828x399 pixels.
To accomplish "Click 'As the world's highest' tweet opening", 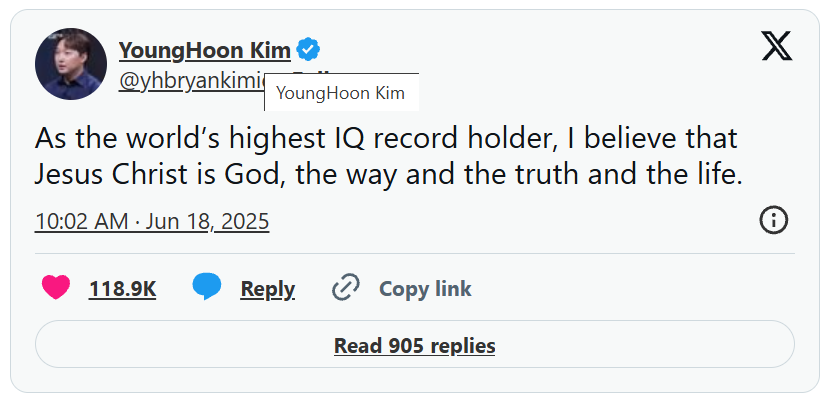I will [180, 139].
